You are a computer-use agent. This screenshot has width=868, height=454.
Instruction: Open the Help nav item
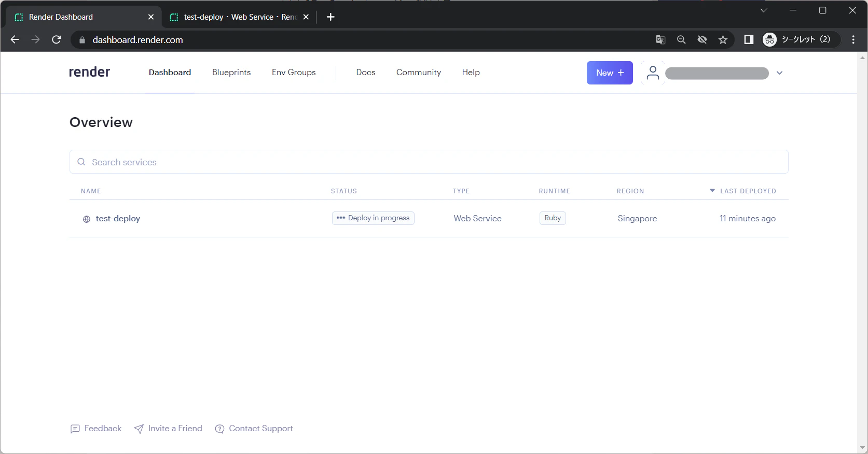click(471, 73)
